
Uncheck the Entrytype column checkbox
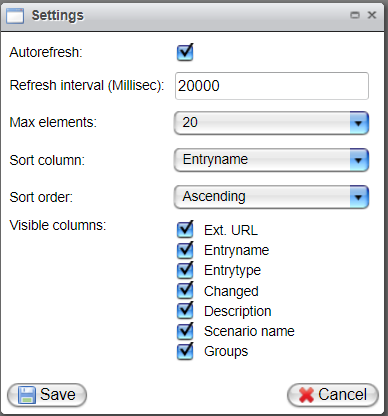point(185,270)
